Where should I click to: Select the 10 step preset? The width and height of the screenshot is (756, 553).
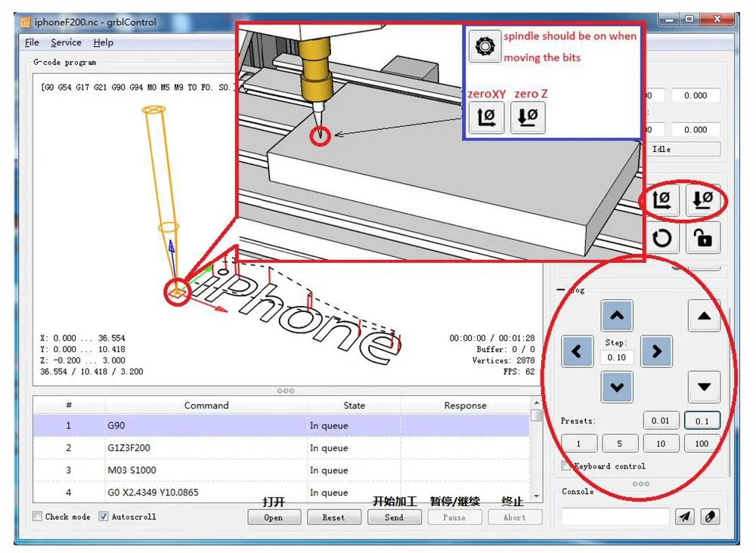pyautogui.click(x=661, y=443)
